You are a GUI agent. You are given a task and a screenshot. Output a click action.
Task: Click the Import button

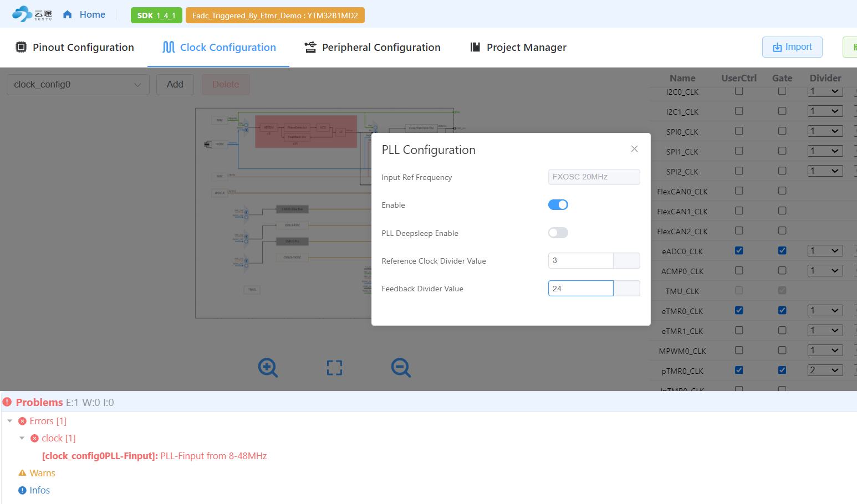(792, 47)
